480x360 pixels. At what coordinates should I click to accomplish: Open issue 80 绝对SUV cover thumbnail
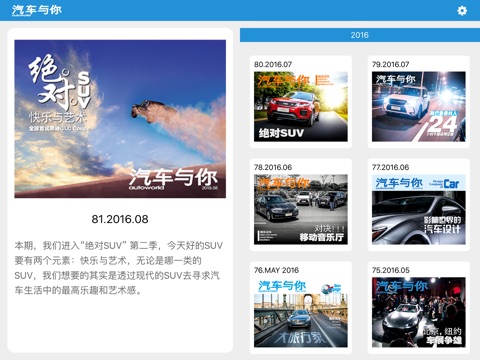[301, 107]
